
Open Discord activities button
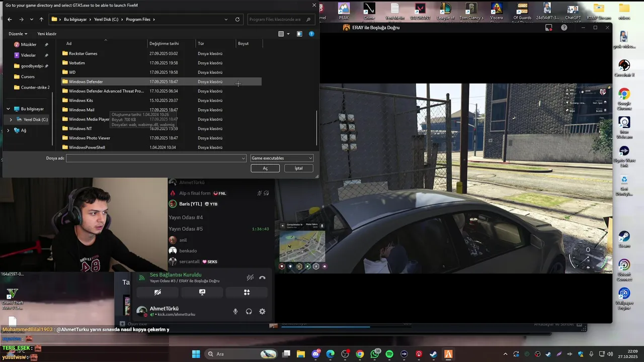[247, 292]
